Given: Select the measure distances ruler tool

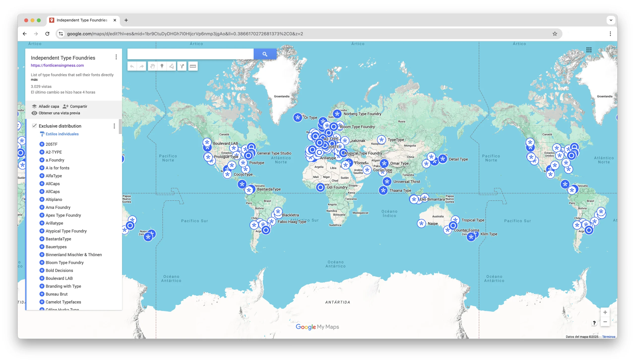Looking at the screenshot, I should (x=193, y=66).
